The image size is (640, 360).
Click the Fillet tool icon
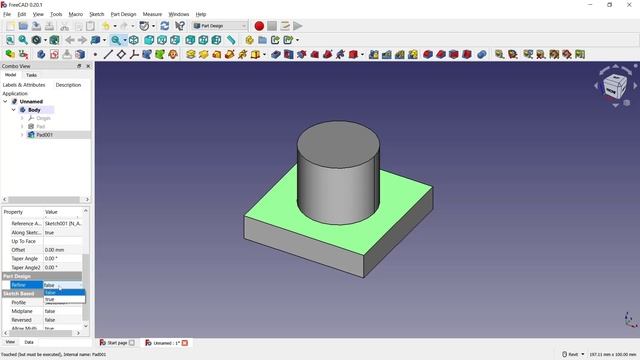[x=427, y=54]
